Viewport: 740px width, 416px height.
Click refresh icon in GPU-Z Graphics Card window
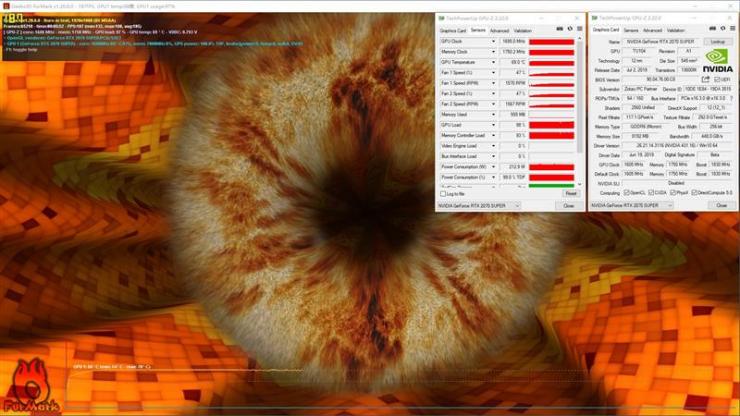(723, 29)
